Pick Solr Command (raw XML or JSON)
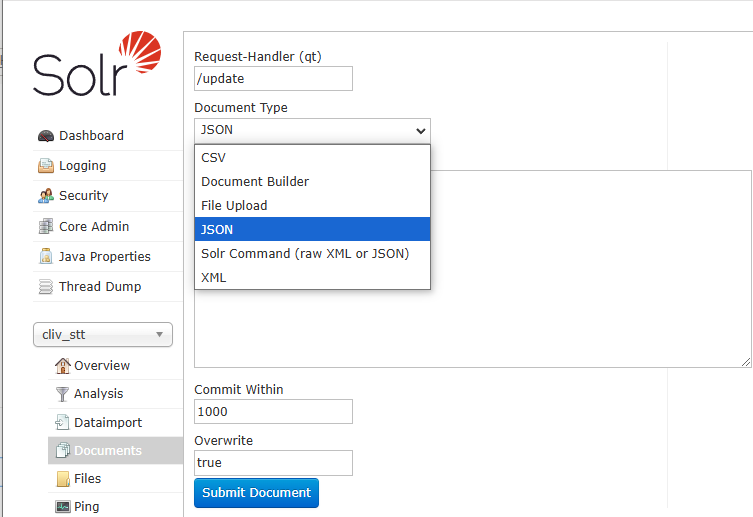 coord(312,253)
